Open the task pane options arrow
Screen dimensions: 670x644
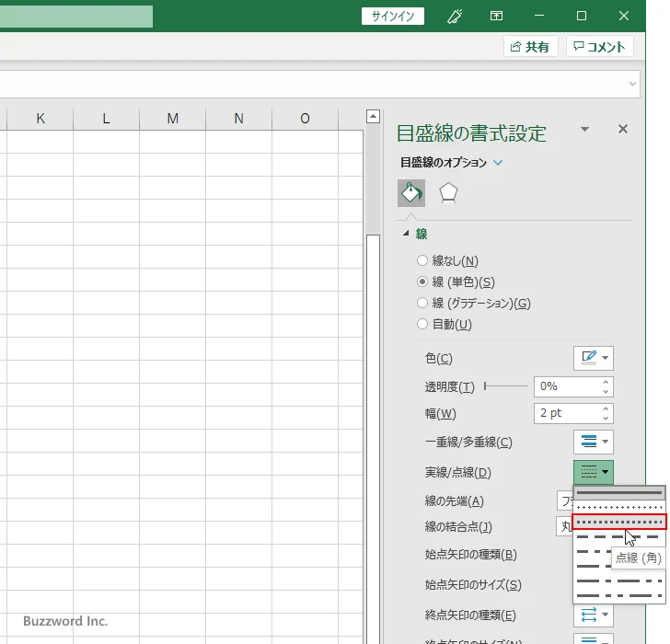click(585, 129)
